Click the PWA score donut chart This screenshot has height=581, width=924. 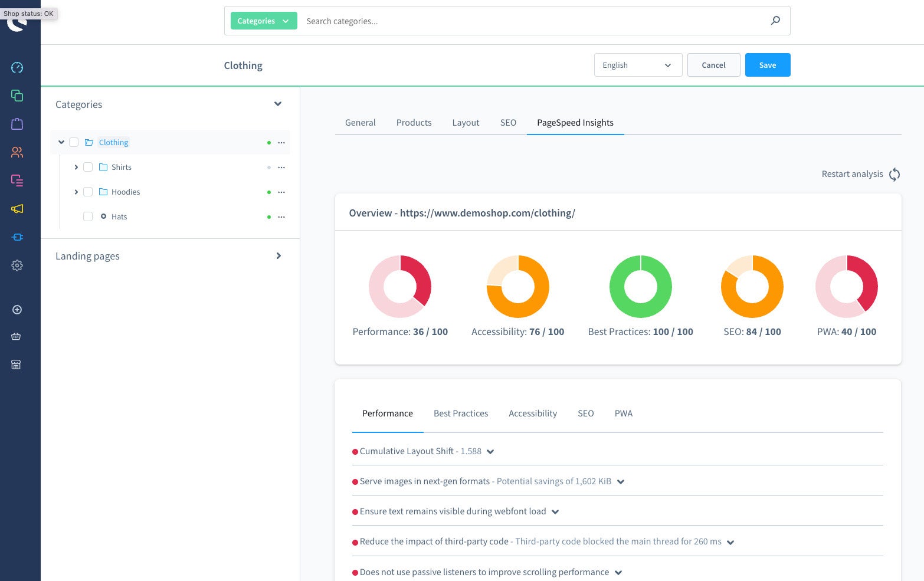(x=847, y=287)
